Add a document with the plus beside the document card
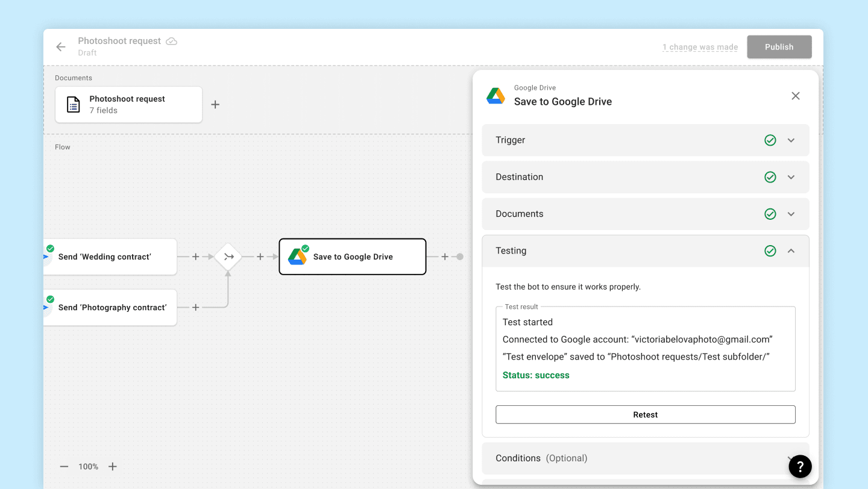Screen dimensions: 868x489 [215, 105]
